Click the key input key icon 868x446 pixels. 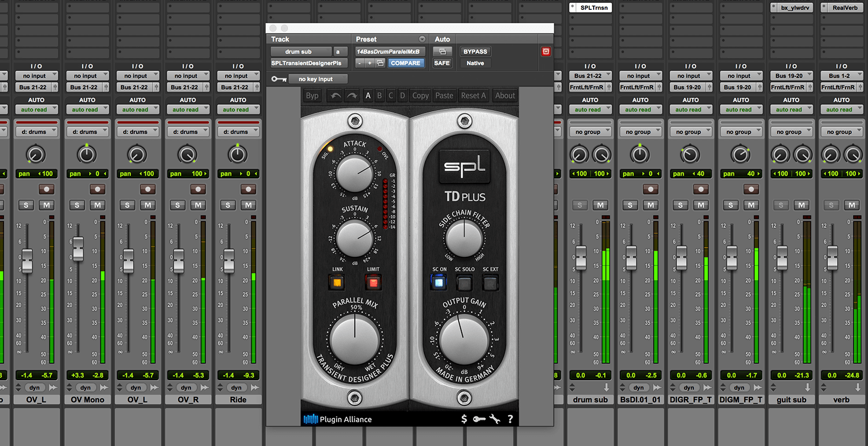click(278, 79)
